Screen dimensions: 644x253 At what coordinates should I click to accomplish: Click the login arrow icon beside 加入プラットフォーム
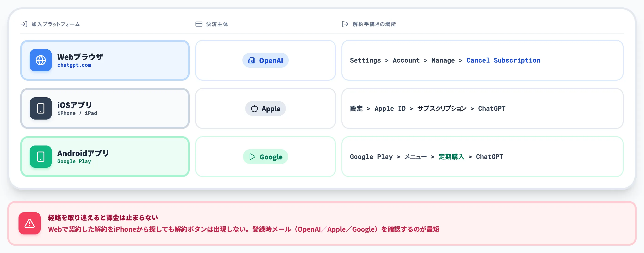[x=24, y=24]
